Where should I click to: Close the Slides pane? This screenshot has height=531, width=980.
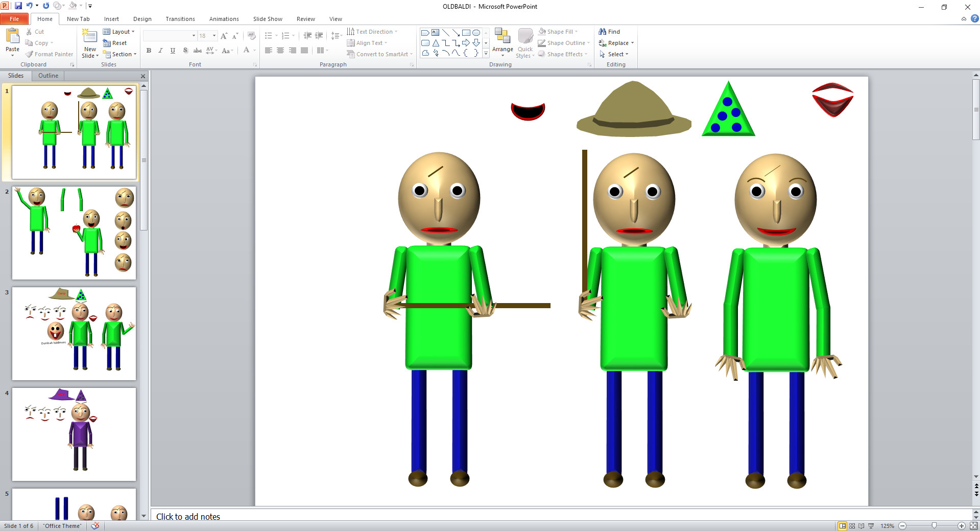click(143, 76)
